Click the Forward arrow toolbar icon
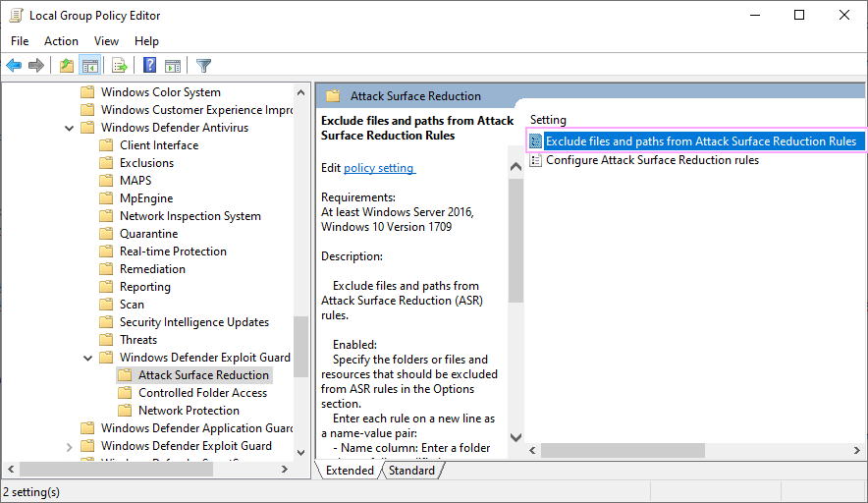Screen dimensions: 868x503 36,66
